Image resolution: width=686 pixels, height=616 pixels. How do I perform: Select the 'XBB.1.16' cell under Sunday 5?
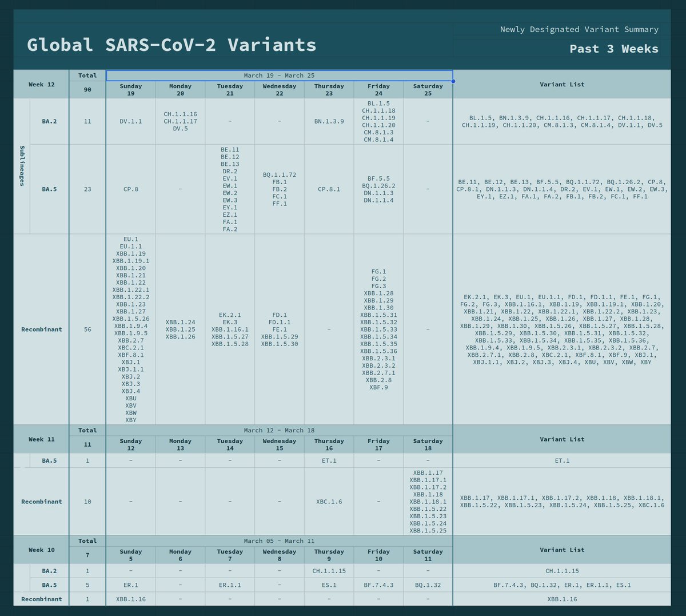click(131, 599)
